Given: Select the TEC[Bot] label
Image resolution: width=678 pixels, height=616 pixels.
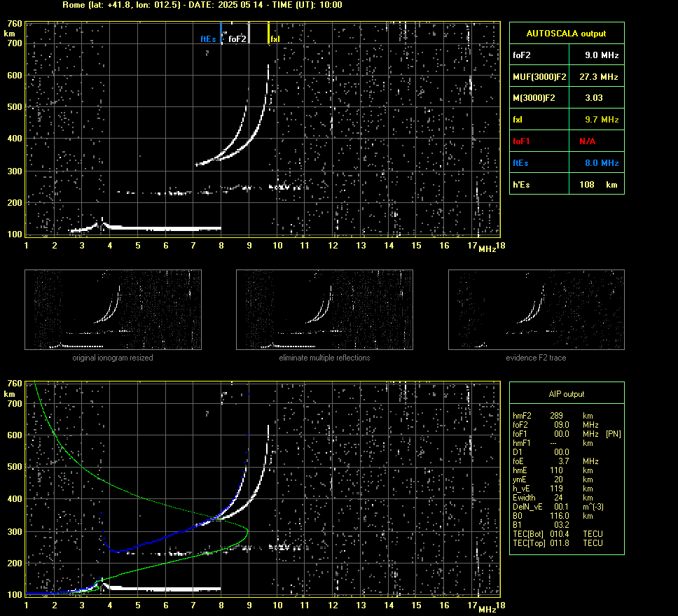Looking at the screenshot, I should pos(528,534).
